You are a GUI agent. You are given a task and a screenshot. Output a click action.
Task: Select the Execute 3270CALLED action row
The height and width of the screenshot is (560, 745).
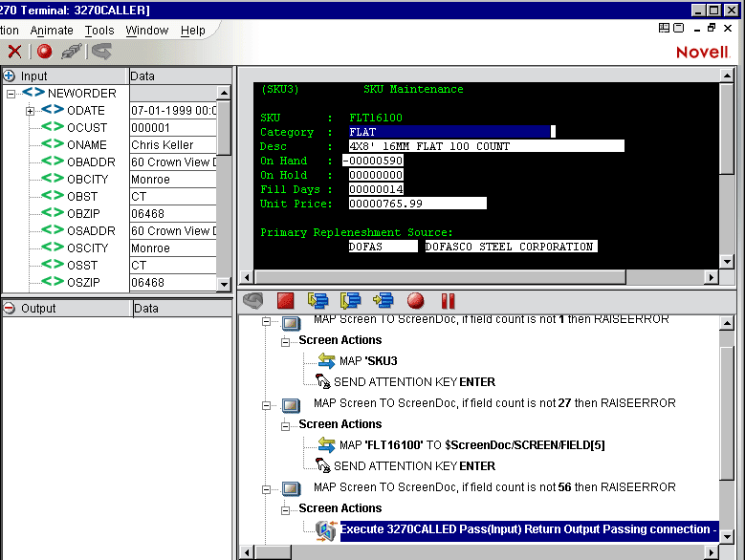click(x=528, y=529)
